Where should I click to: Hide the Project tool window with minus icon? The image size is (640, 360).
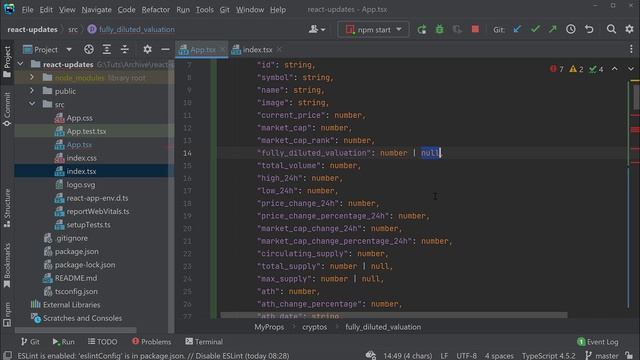tap(165, 49)
